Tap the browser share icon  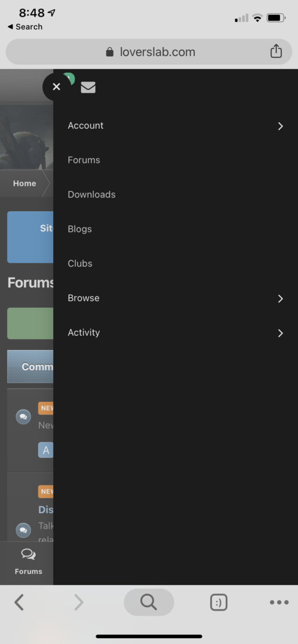[276, 51]
